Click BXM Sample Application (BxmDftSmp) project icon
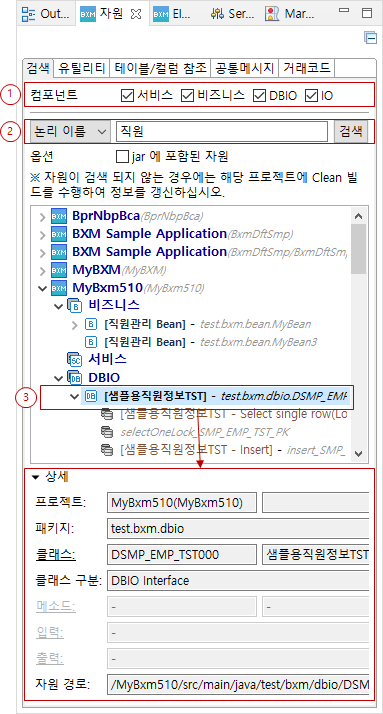This screenshot has height=714, width=383. (59, 235)
